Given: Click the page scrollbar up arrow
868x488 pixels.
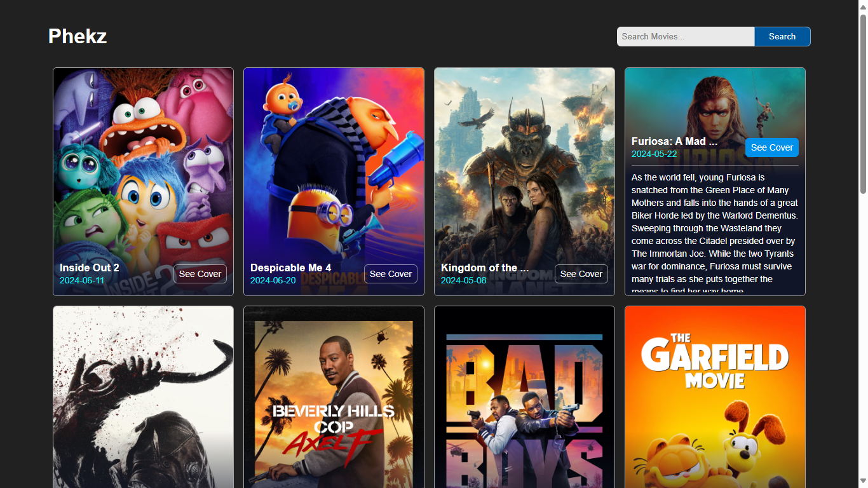Looking at the screenshot, I should point(863,6).
